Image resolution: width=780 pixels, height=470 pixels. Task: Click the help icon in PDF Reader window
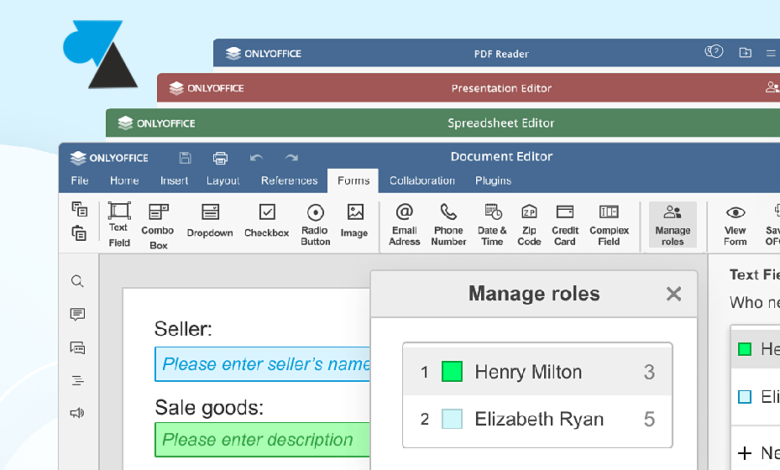(714, 51)
